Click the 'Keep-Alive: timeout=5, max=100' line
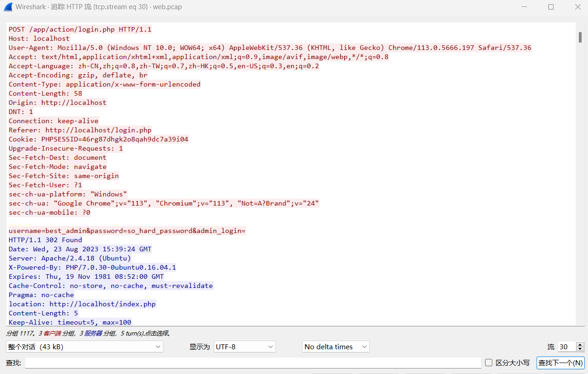 coord(70,322)
